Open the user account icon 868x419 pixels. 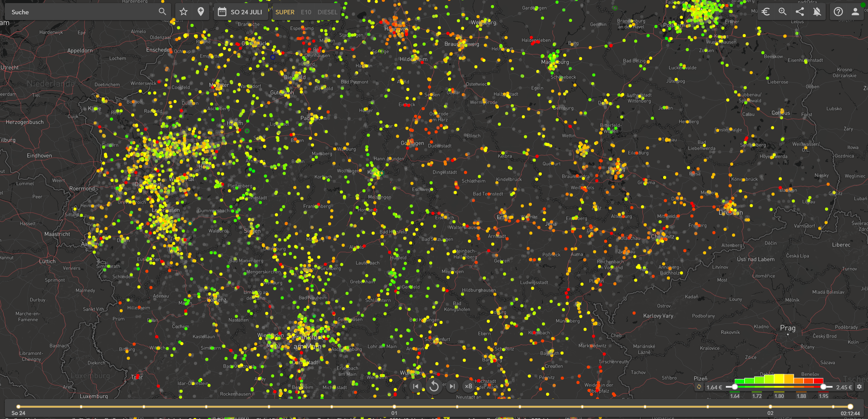point(855,12)
